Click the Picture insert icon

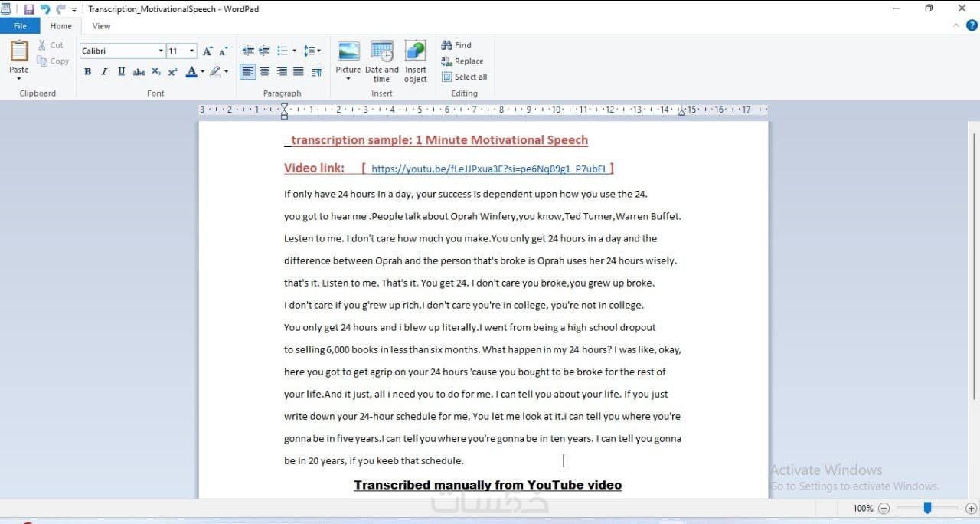coord(348,52)
